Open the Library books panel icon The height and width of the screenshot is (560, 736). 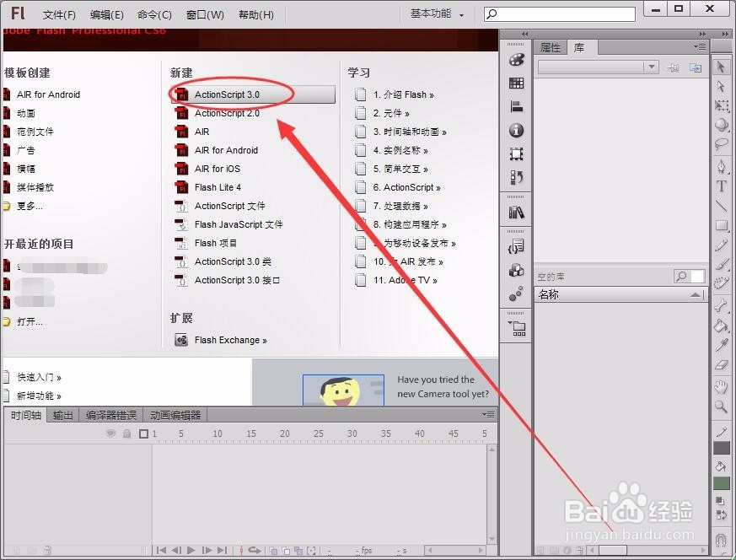tap(516, 213)
